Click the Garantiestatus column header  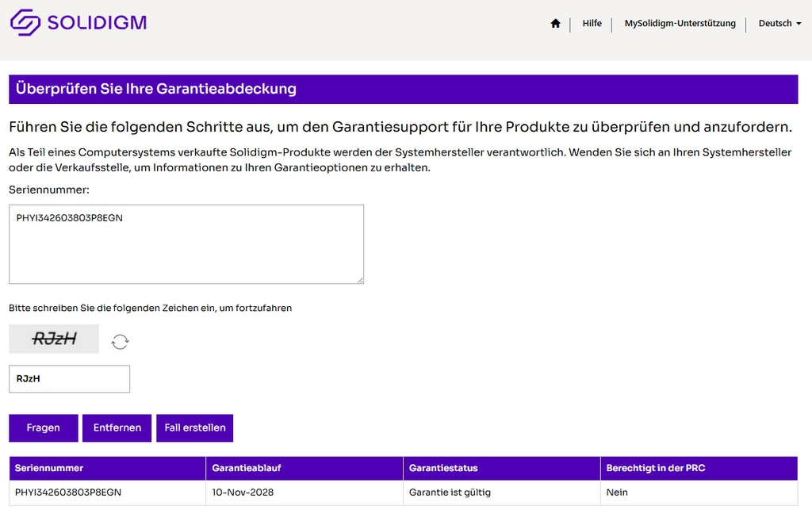click(x=502, y=468)
